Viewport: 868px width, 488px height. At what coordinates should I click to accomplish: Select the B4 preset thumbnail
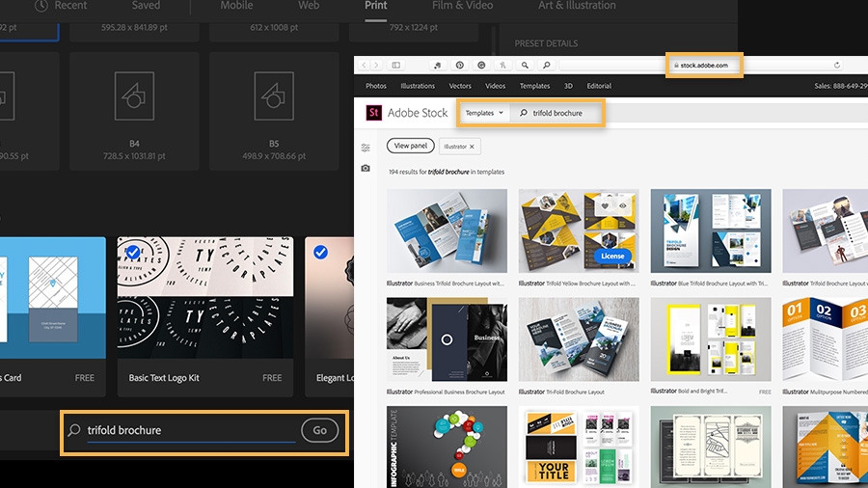(x=134, y=111)
